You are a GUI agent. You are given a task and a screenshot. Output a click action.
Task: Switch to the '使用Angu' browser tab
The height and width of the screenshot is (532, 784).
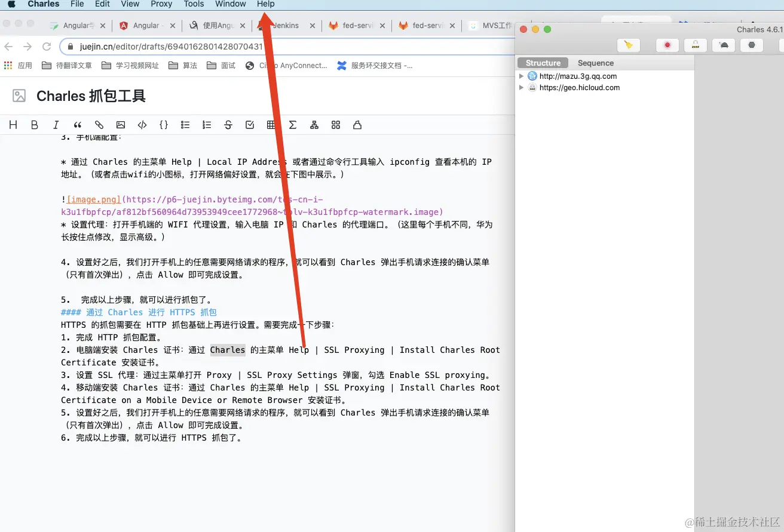(x=218, y=26)
